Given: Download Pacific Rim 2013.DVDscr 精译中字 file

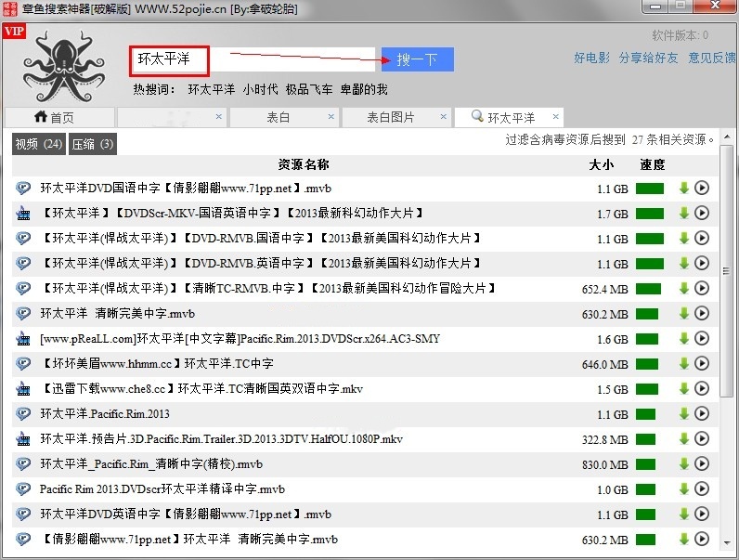Looking at the screenshot, I should [x=684, y=488].
